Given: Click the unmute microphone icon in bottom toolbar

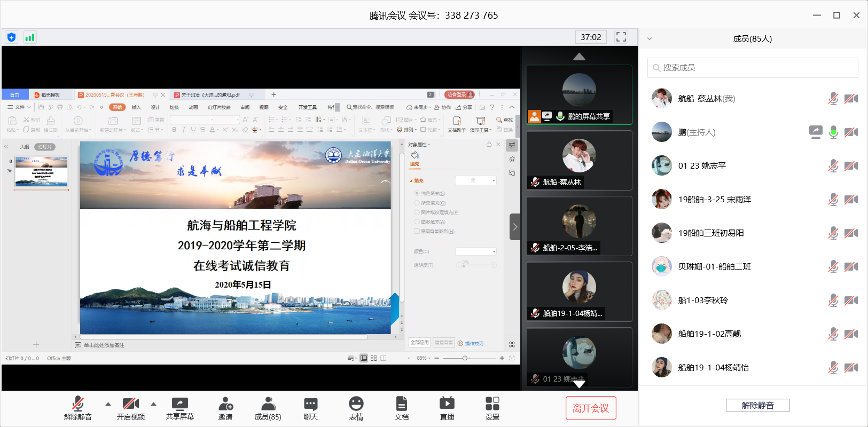Looking at the screenshot, I should (78, 404).
